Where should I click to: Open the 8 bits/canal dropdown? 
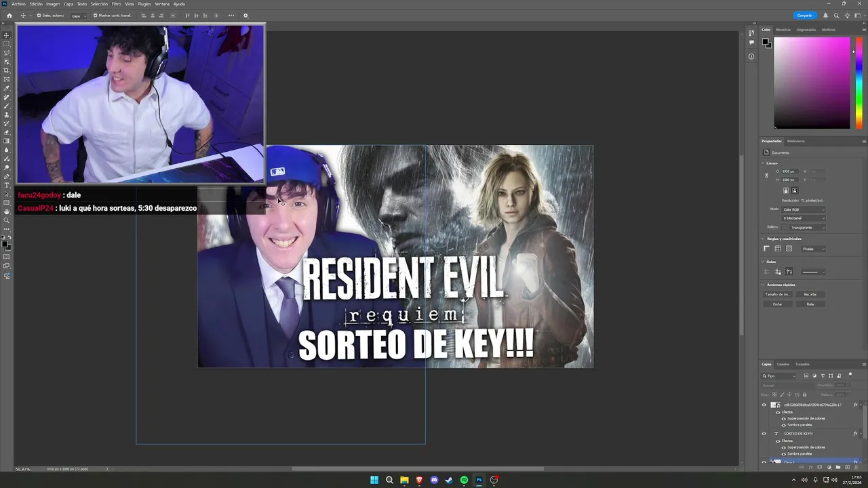pos(804,218)
